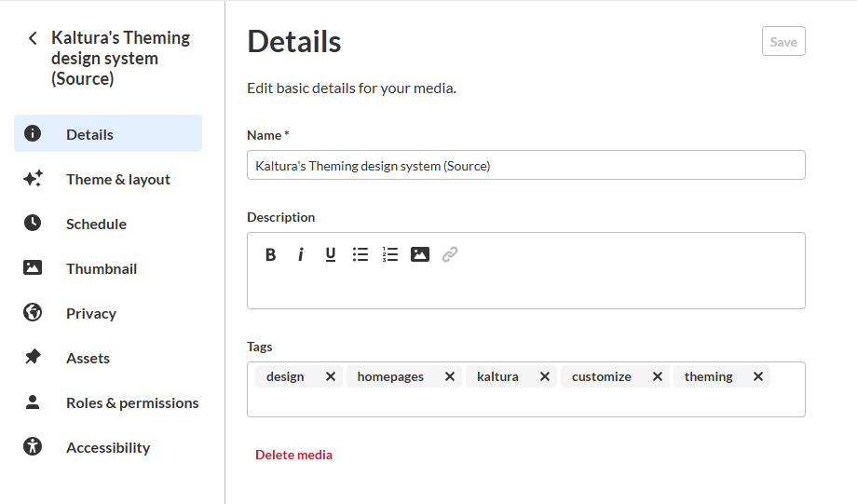Open the Assets section
Screen dimensions: 857x504
pyautogui.click(x=108, y=358)
